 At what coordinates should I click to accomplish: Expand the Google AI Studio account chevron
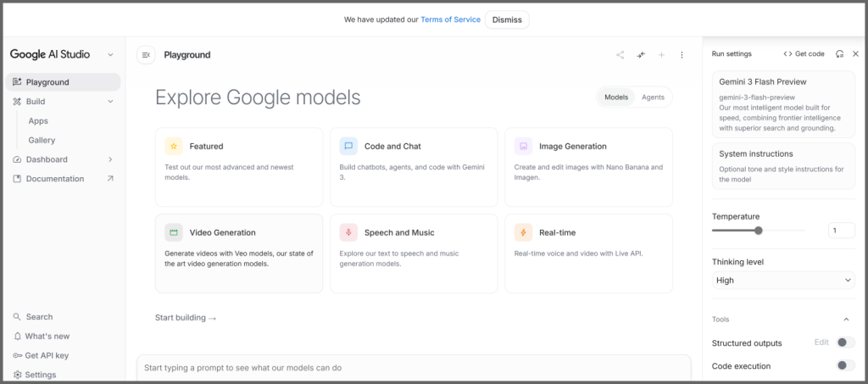click(x=110, y=54)
